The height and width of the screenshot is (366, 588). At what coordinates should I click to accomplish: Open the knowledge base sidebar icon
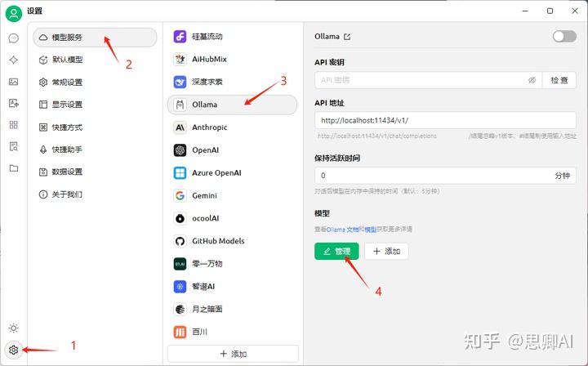[14, 146]
